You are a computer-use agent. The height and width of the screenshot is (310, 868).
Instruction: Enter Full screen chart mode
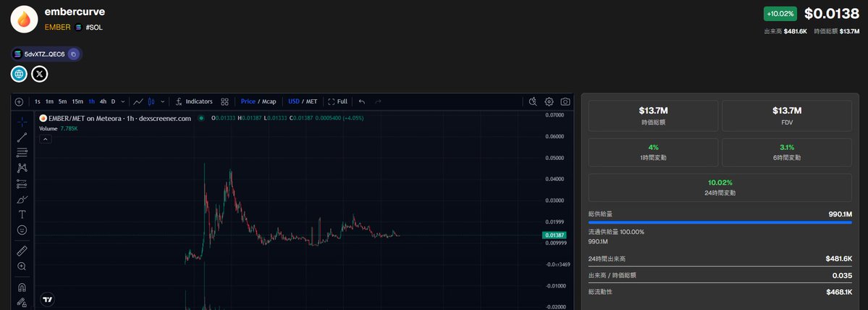click(x=337, y=102)
